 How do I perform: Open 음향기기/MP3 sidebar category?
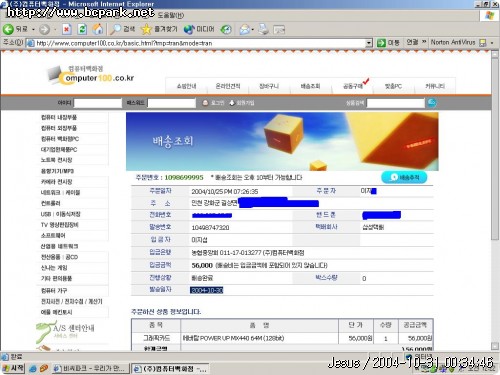pyautogui.click(x=57, y=171)
